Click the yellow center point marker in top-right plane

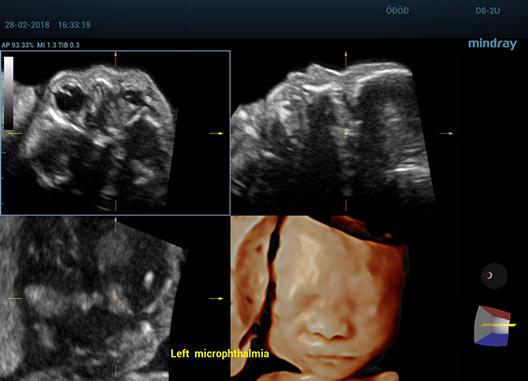(345, 133)
